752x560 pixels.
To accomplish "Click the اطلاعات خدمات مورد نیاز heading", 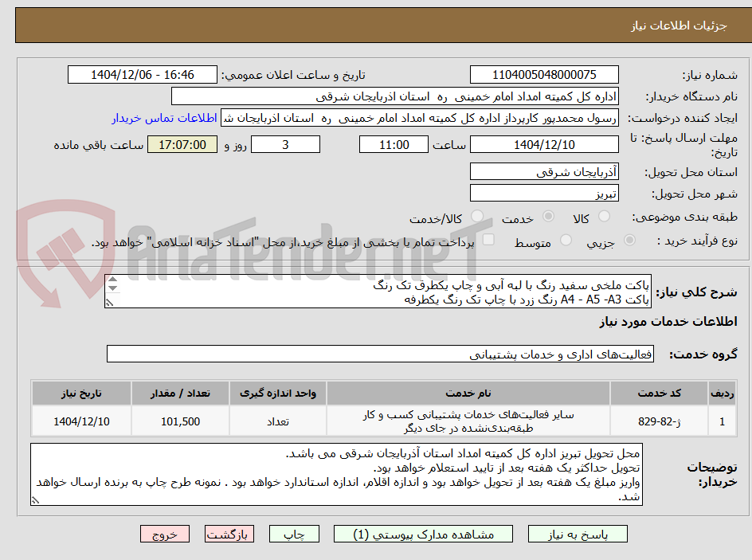I will [x=668, y=321].
